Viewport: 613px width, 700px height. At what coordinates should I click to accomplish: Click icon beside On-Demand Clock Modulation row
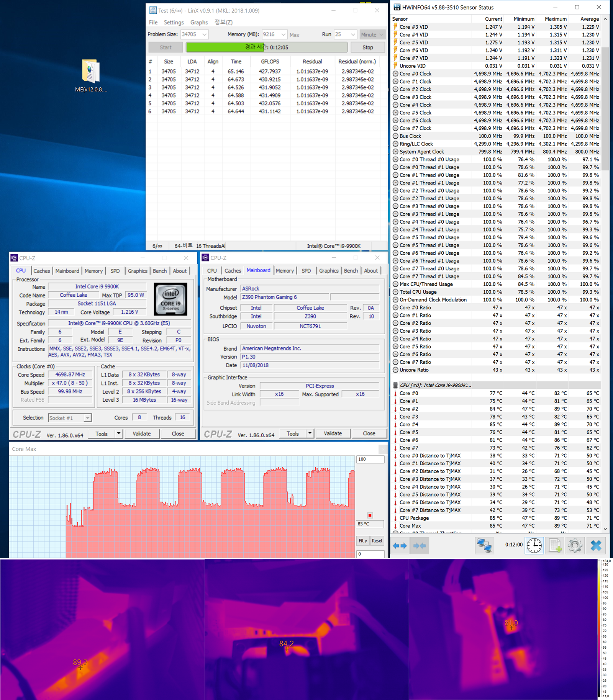coord(395,299)
